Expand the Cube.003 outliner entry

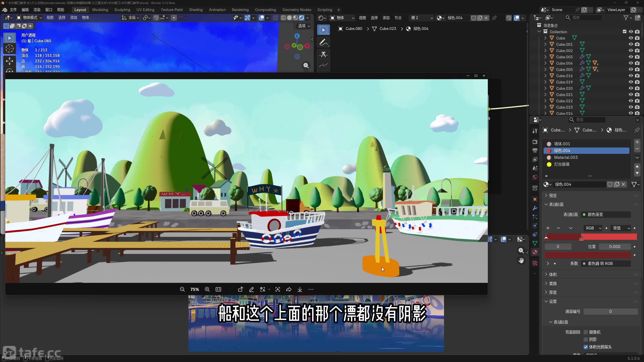[545, 57]
